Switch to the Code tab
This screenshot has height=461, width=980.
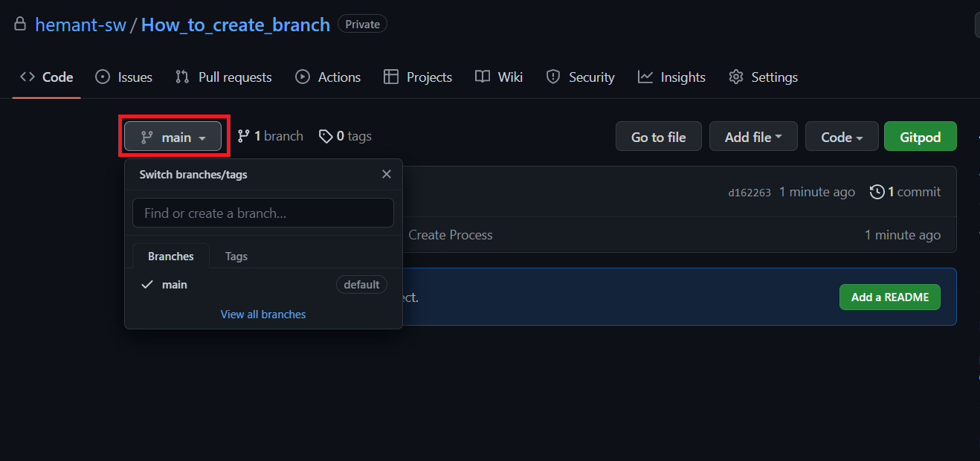point(46,77)
